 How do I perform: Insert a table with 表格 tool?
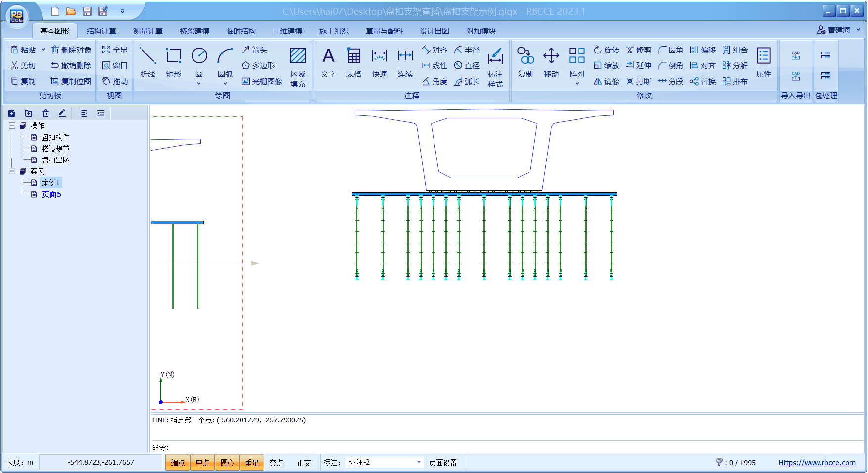(353, 62)
